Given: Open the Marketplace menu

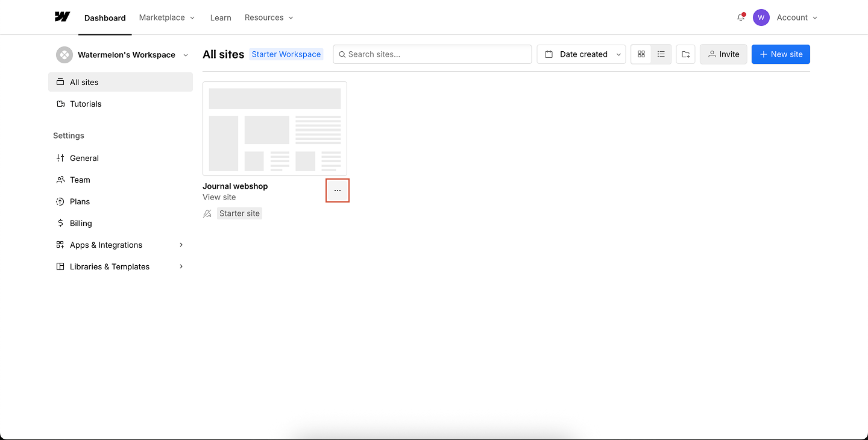Looking at the screenshot, I should tap(167, 17).
